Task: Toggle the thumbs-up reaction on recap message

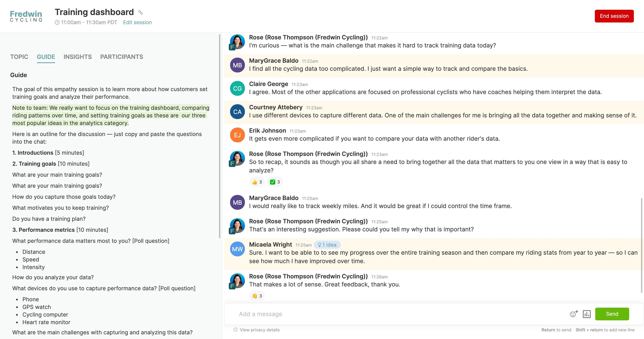Action: (x=257, y=182)
